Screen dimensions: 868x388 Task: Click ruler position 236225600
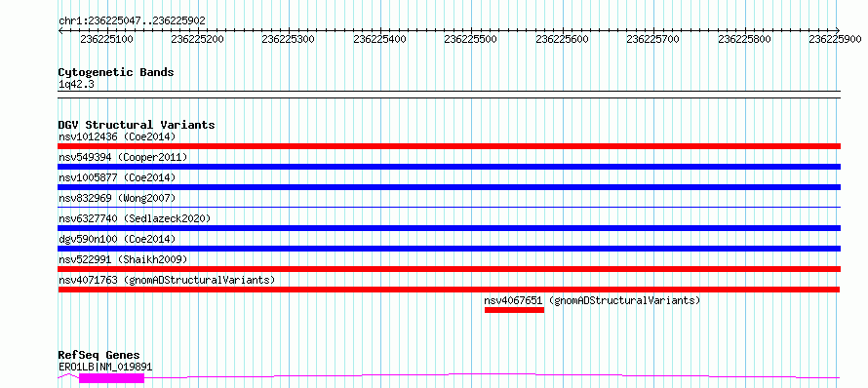coord(563,39)
